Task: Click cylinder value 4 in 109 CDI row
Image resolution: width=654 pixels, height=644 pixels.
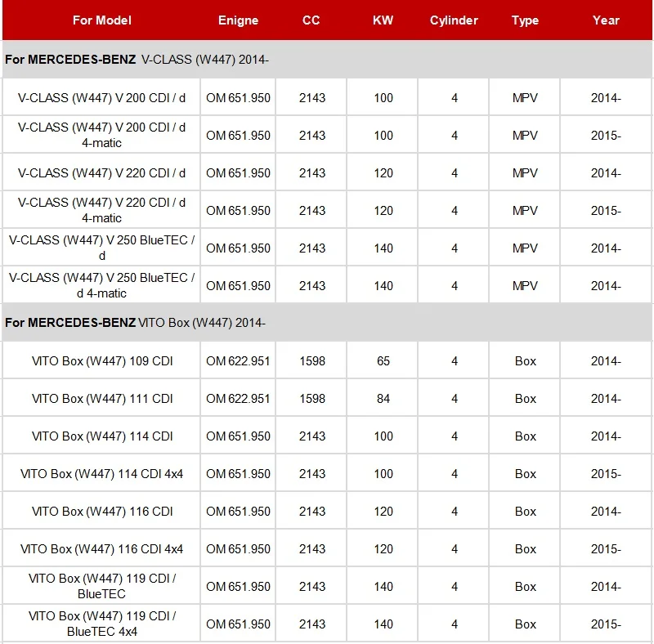Action: click(455, 360)
